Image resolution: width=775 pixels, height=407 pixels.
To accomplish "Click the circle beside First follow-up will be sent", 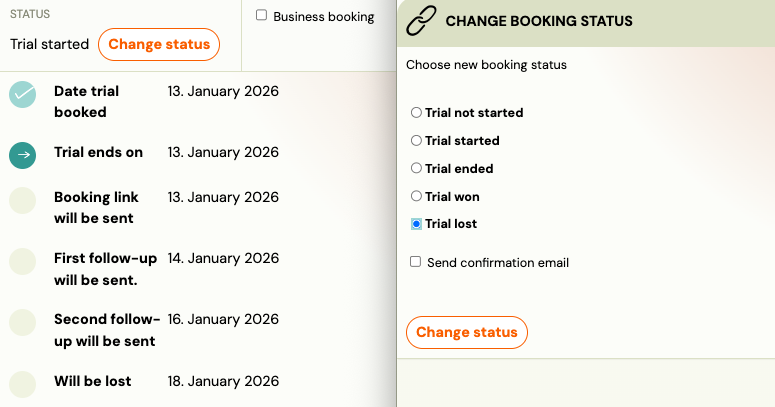I will (23, 262).
